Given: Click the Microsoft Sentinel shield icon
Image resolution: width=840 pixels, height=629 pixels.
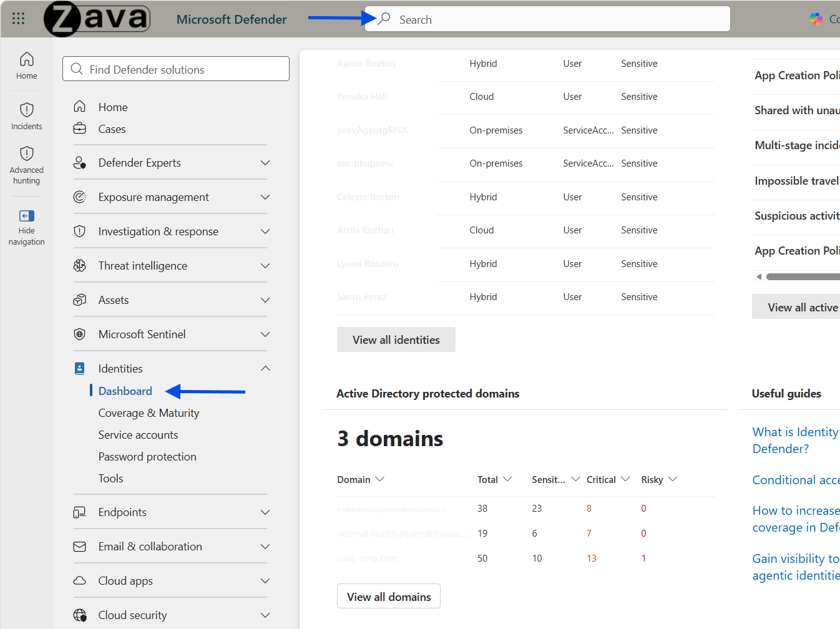Looking at the screenshot, I should (x=80, y=334).
